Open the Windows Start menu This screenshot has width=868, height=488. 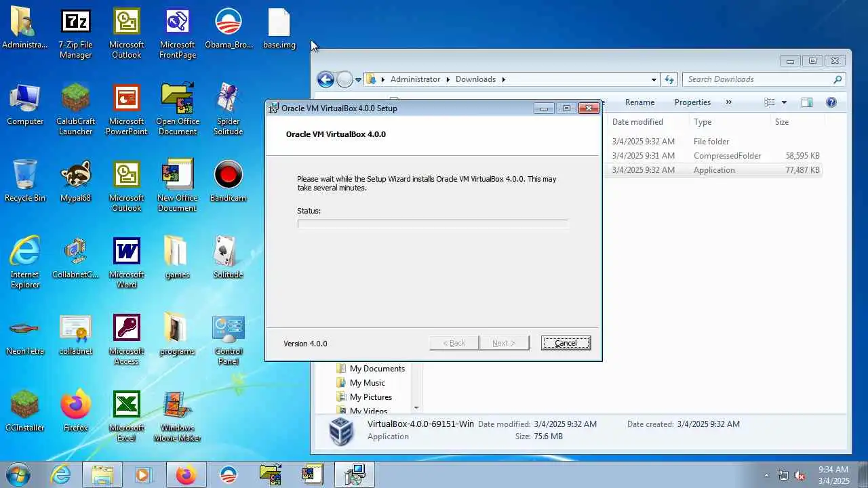[x=18, y=474]
